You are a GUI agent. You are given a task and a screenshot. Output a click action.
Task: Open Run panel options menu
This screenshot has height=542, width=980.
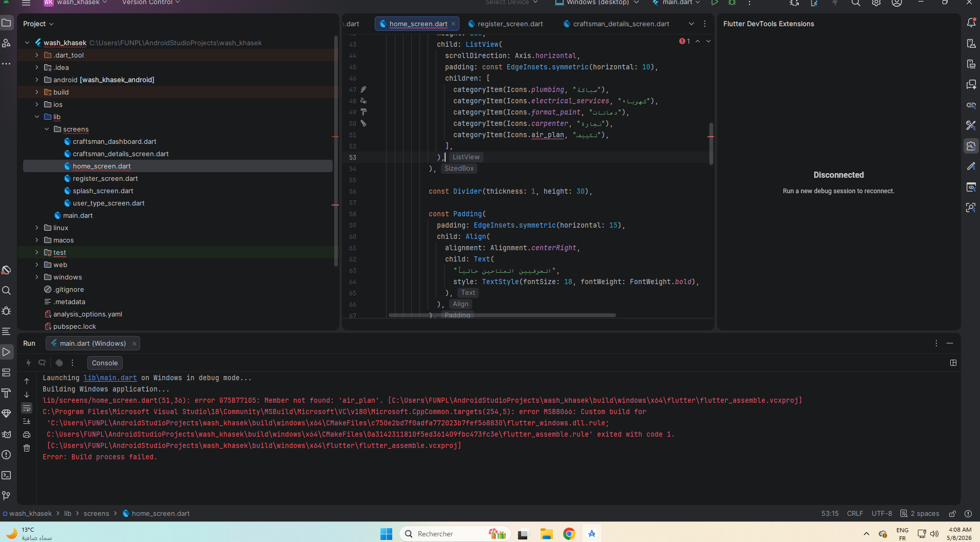pos(936,343)
